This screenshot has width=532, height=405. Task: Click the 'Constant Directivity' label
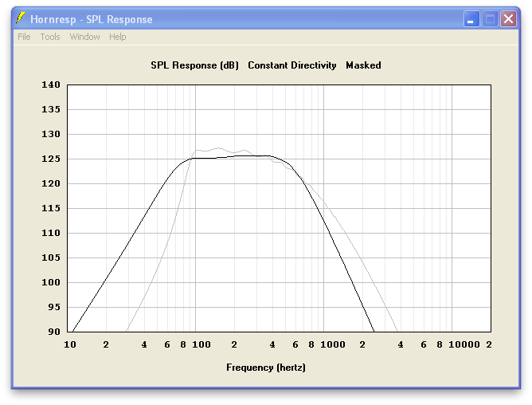coord(292,65)
